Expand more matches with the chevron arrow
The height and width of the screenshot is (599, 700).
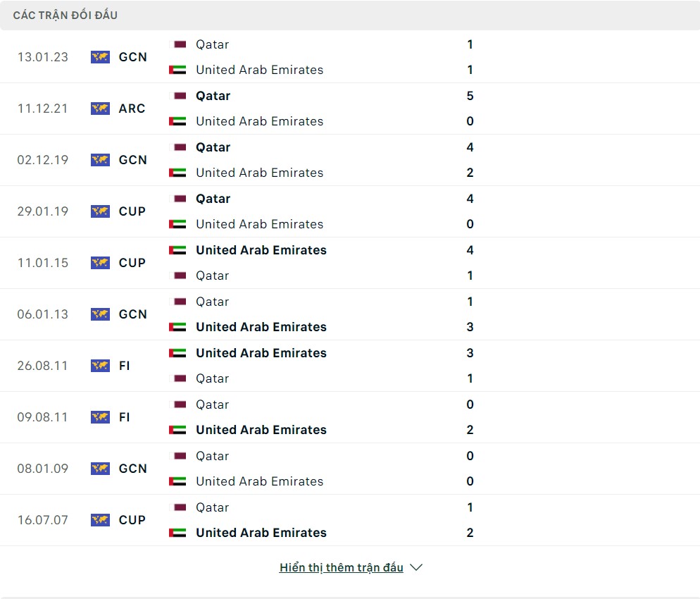click(x=416, y=567)
